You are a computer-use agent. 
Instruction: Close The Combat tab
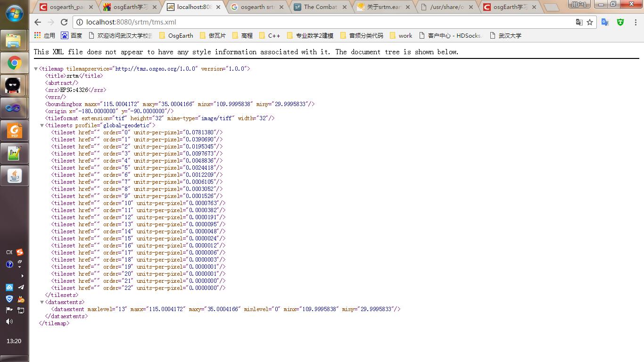[x=344, y=7]
